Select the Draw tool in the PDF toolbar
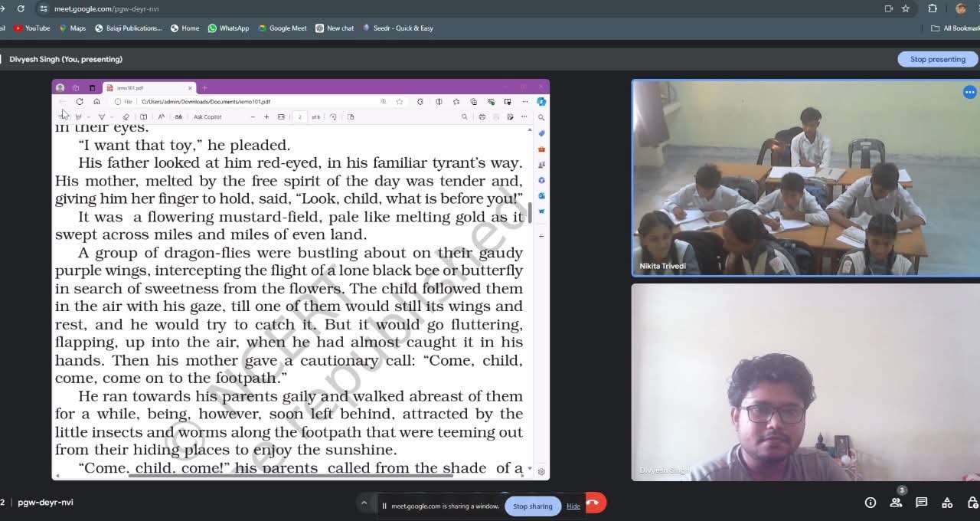This screenshot has width=980, height=521. (79, 116)
